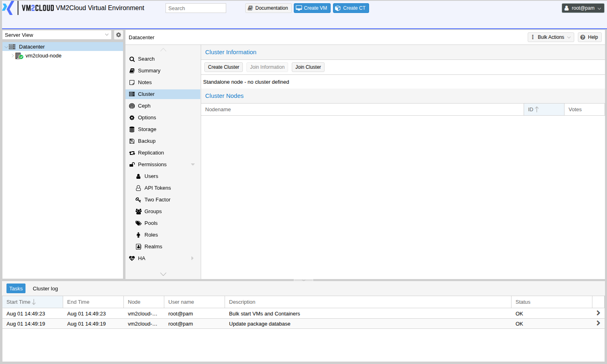Click the Create VM button

coord(312,8)
